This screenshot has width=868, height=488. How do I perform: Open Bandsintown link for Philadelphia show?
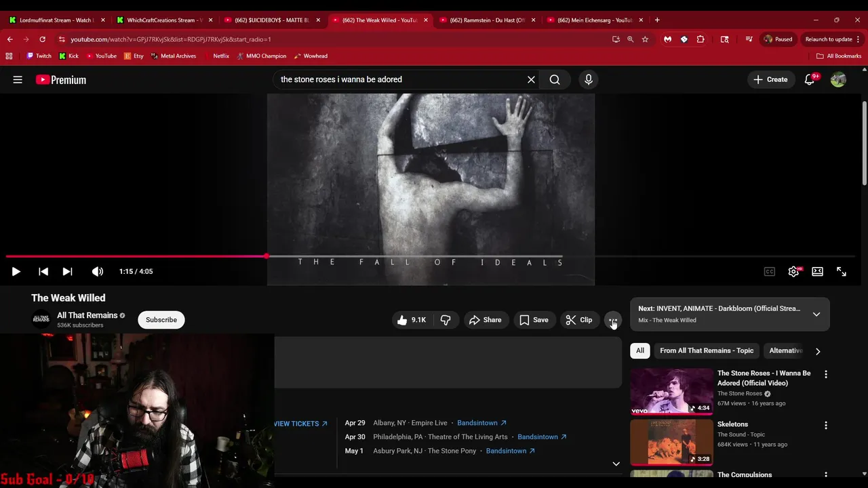click(542, 437)
